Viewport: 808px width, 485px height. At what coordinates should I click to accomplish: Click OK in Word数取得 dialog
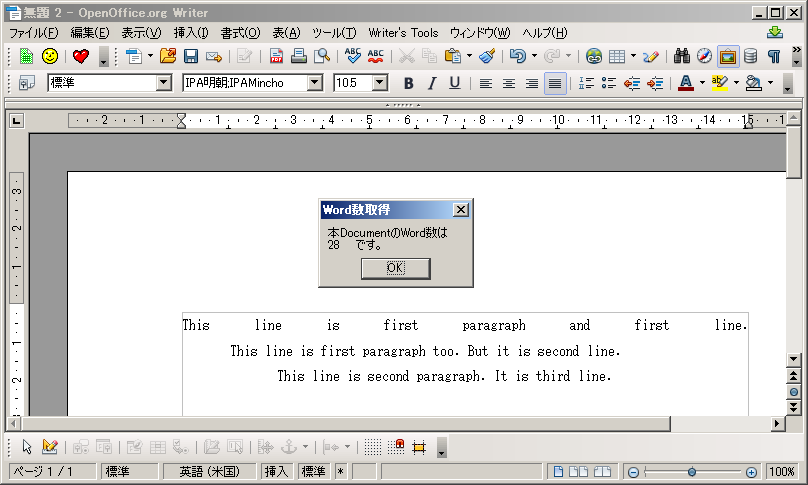click(395, 268)
